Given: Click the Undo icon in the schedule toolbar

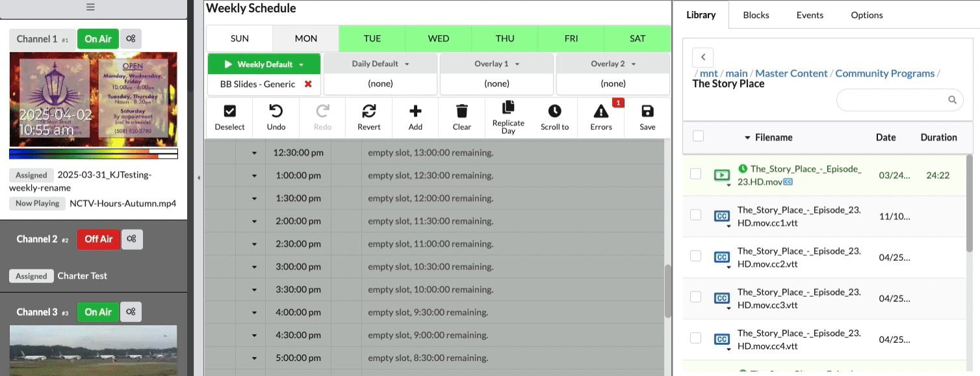Looking at the screenshot, I should (276, 111).
